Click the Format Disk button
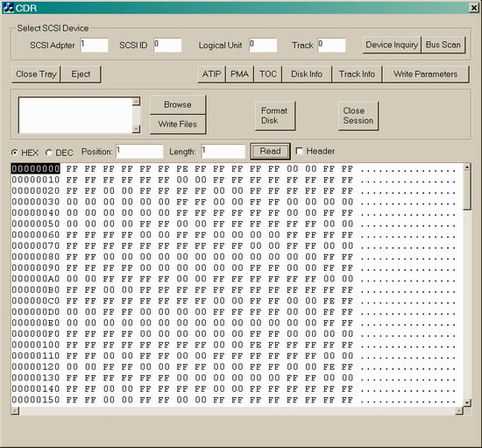This screenshot has height=448, width=482. (x=275, y=116)
